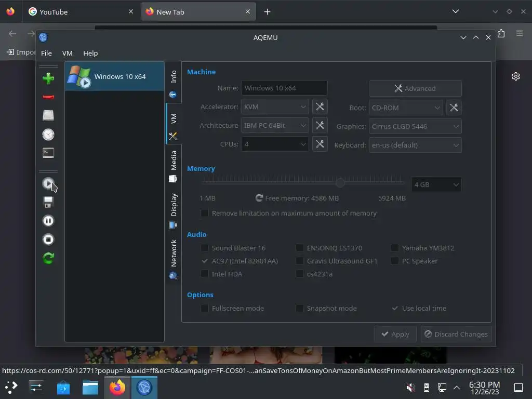Click the green reset VM arrow icon
This screenshot has width=532, height=399.
point(48,258)
